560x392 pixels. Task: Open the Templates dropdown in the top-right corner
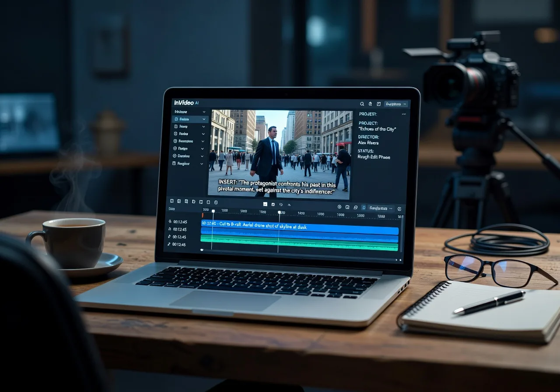tap(395, 104)
